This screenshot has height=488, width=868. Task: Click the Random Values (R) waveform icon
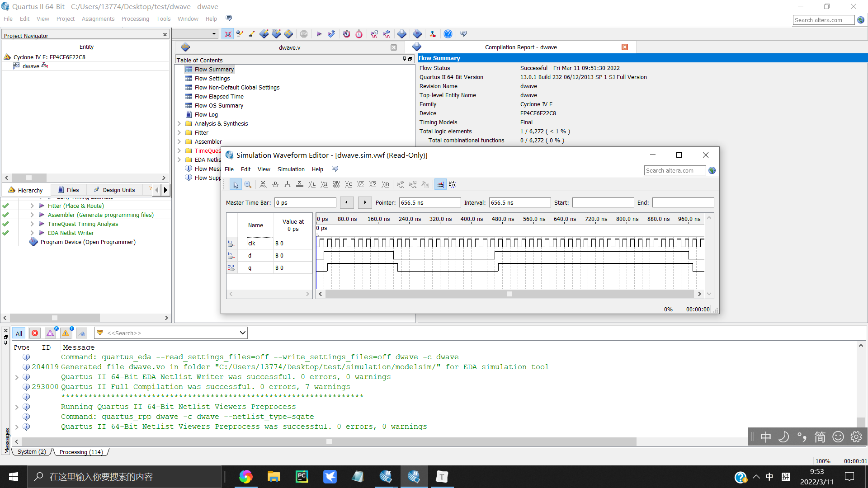(x=385, y=184)
